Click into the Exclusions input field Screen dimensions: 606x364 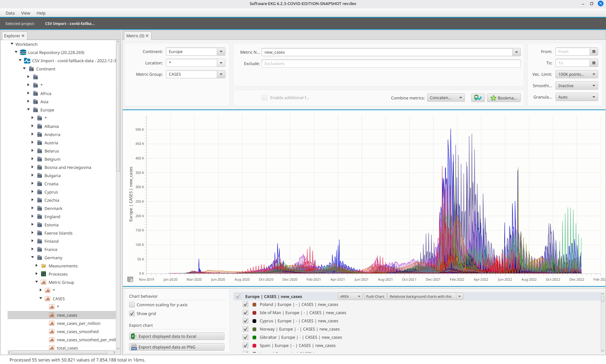[391, 63]
